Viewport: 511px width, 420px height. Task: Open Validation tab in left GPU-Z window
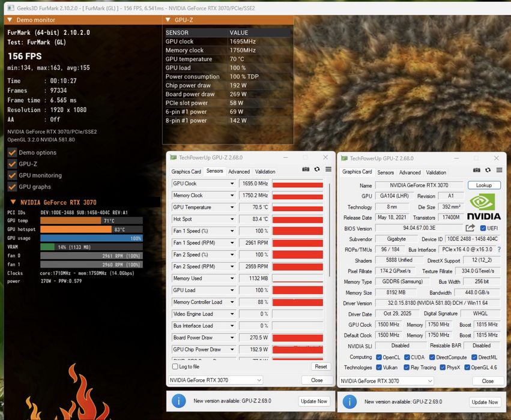[x=265, y=172]
